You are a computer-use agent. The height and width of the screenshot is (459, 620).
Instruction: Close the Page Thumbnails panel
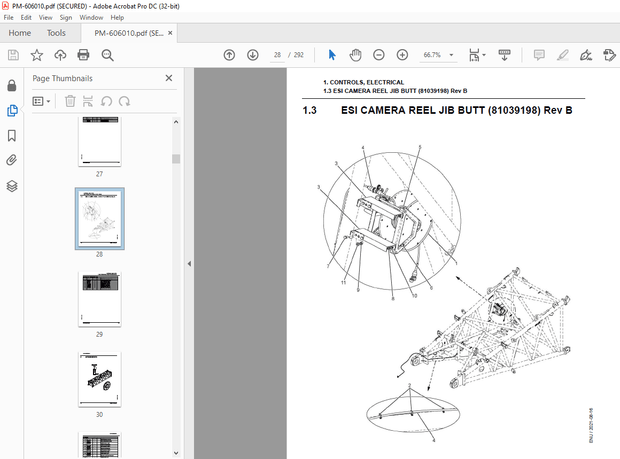(169, 78)
